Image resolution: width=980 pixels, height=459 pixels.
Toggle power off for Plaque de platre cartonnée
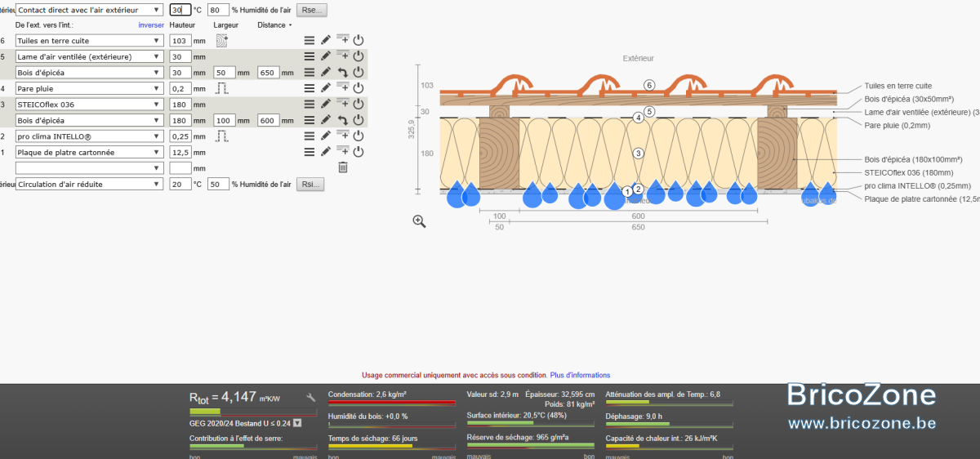point(358,152)
